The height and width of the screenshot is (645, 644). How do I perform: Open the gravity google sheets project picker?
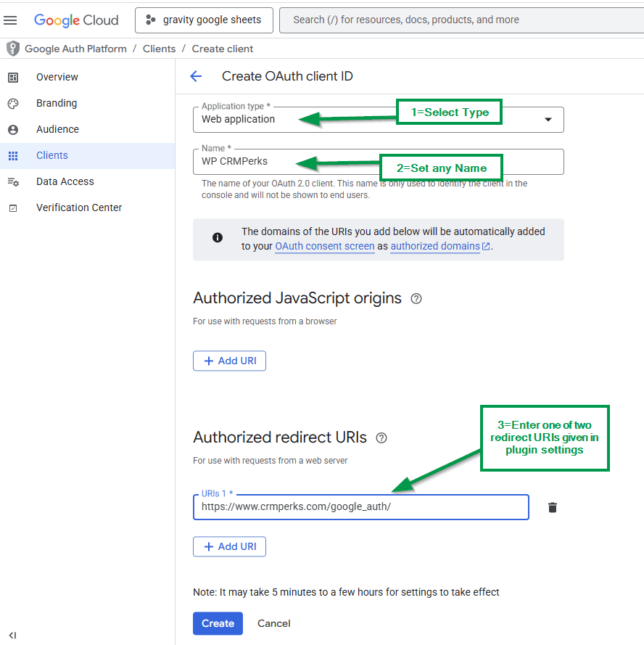[204, 20]
